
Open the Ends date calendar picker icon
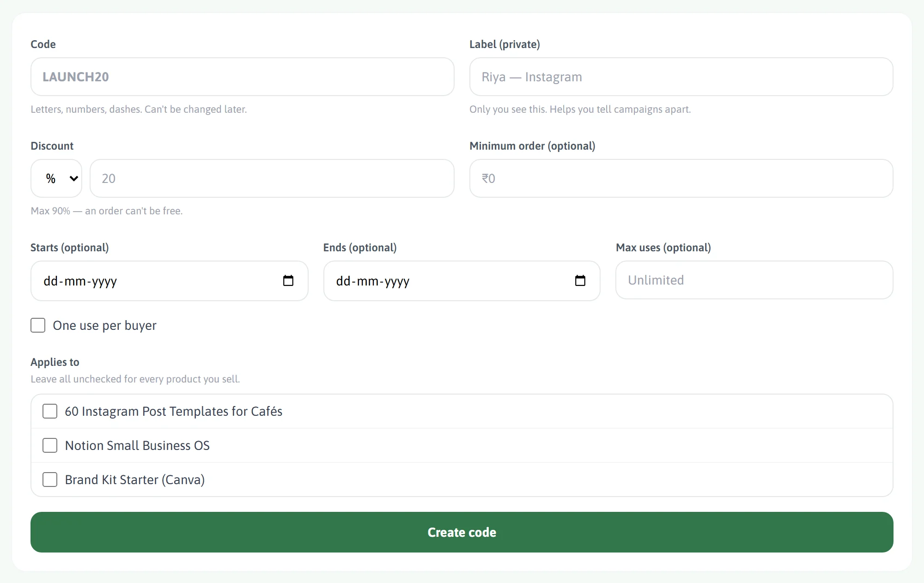click(580, 280)
